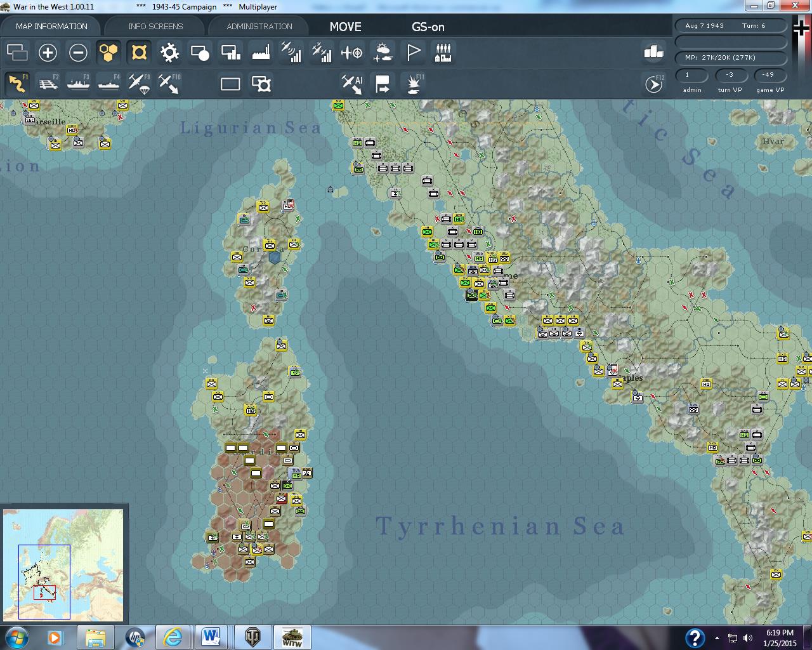Open the WITW taskbar item
Image resolution: width=812 pixels, height=650 pixels.
292,637
